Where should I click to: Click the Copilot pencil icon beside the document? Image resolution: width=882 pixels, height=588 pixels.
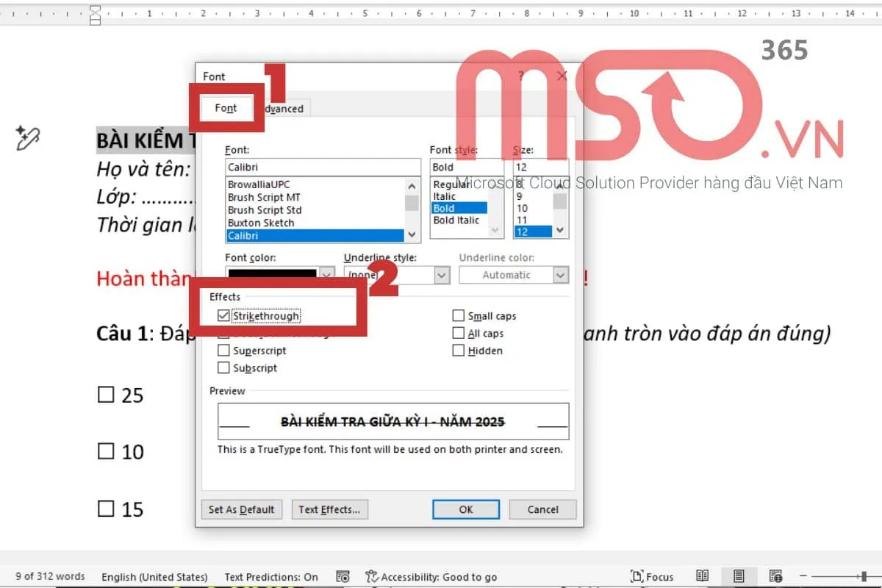coord(27,137)
